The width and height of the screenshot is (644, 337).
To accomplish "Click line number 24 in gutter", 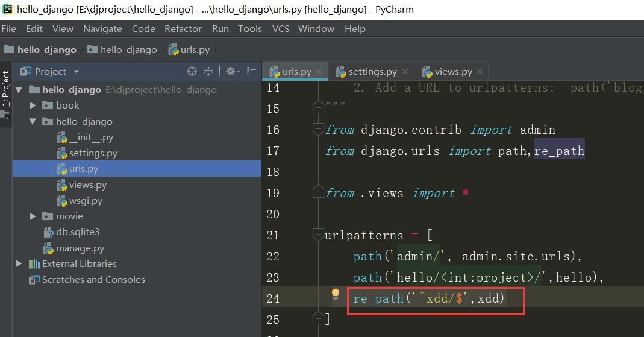I will click(x=273, y=298).
